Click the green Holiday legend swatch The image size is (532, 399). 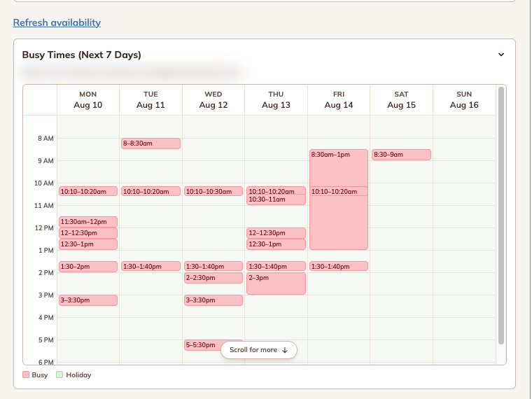pyautogui.click(x=59, y=374)
